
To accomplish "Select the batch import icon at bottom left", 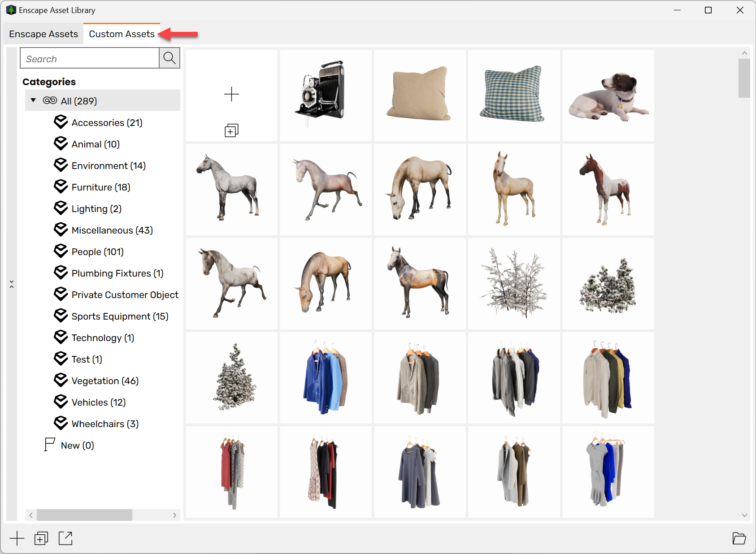I will pyautogui.click(x=41, y=538).
